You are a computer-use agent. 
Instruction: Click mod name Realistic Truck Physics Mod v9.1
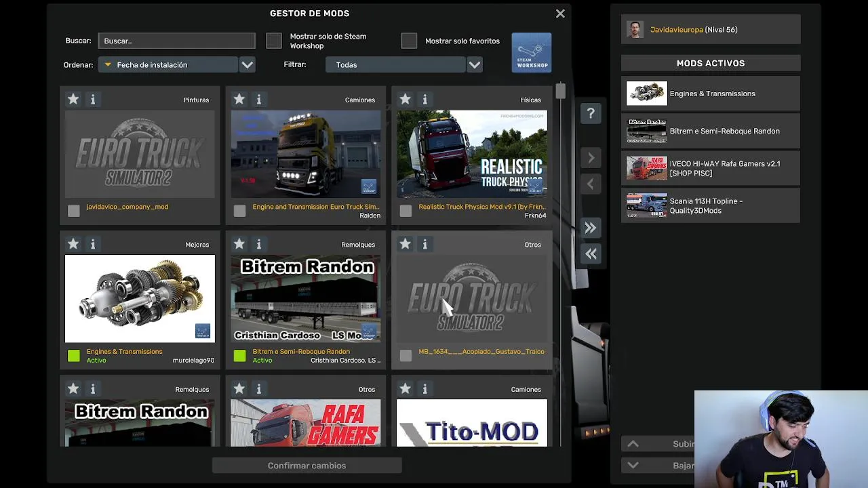(482, 207)
